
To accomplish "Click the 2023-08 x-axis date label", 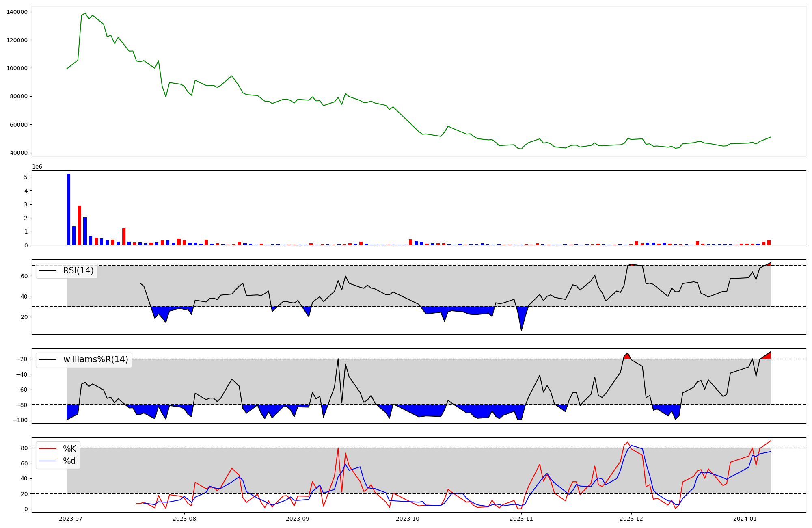I will click(184, 519).
